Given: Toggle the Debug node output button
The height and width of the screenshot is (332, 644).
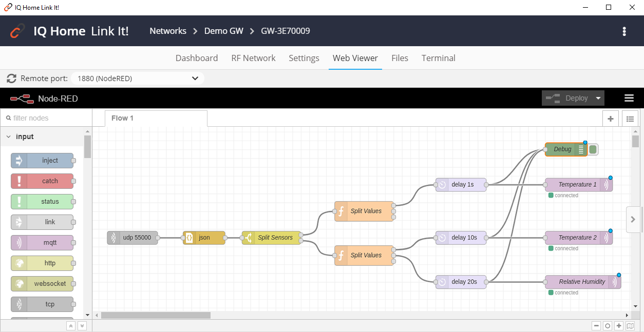Looking at the screenshot, I should 593,149.
